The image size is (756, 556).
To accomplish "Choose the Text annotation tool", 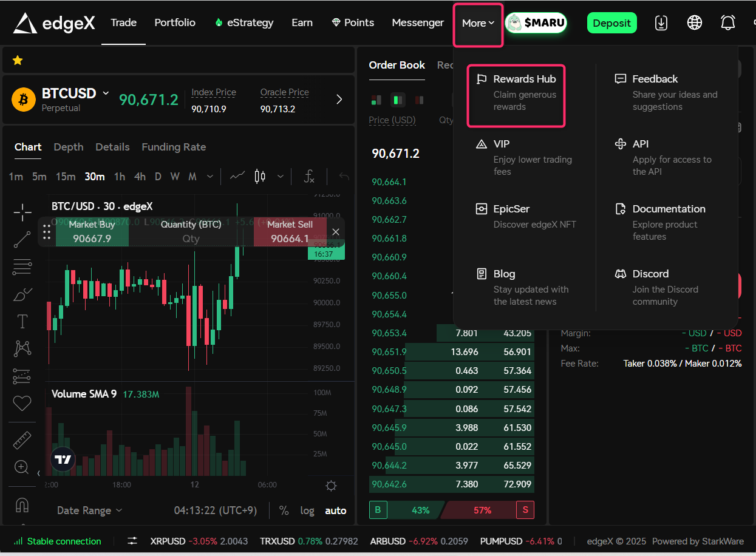I will pos(22,321).
